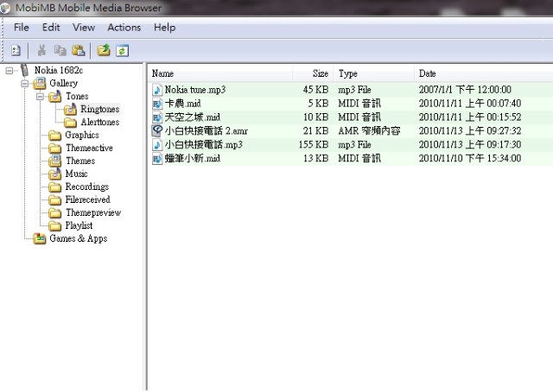
Task: Click the 小白快接電話 2.amr file icon
Action: coord(157,130)
